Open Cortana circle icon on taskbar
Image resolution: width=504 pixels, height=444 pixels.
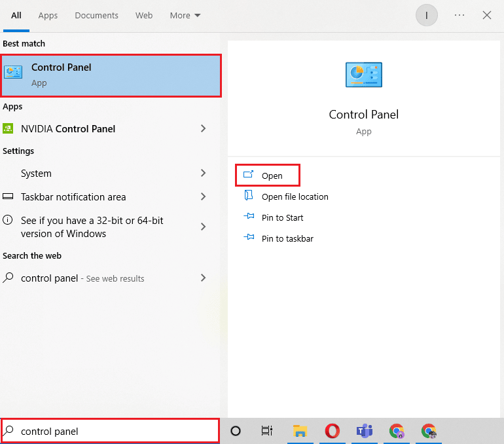tap(236, 431)
